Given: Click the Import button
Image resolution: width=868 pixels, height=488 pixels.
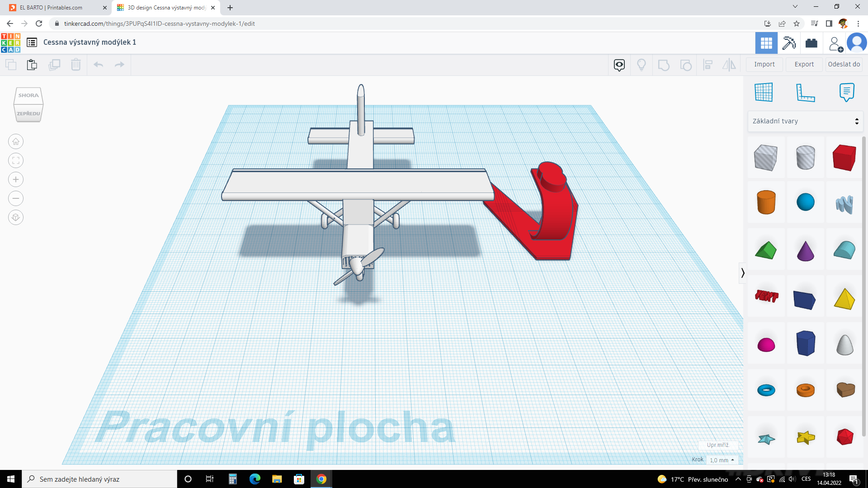Looking at the screenshot, I should tap(764, 64).
